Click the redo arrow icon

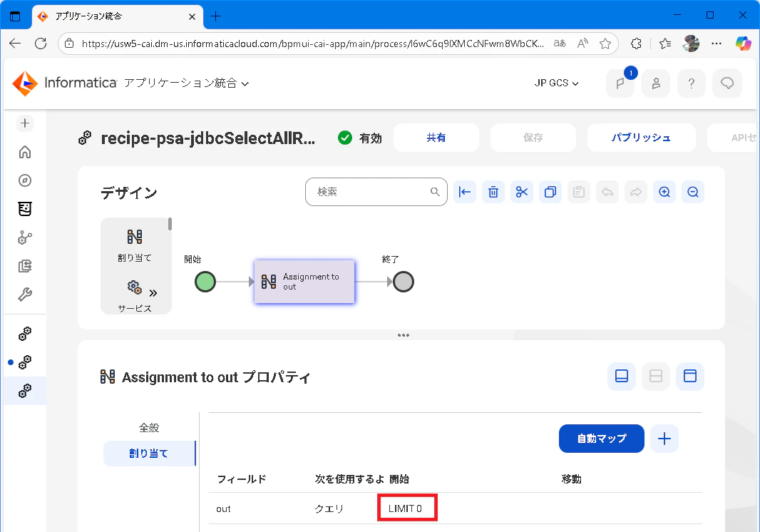click(636, 192)
